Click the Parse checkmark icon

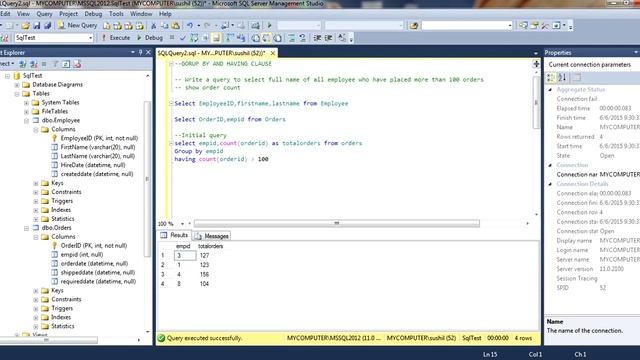(182, 38)
